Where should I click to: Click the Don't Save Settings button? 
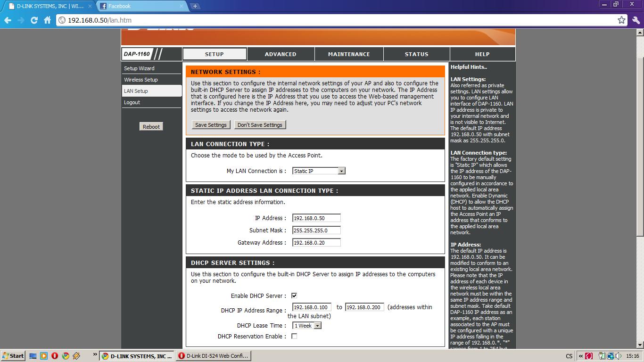[x=260, y=125]
